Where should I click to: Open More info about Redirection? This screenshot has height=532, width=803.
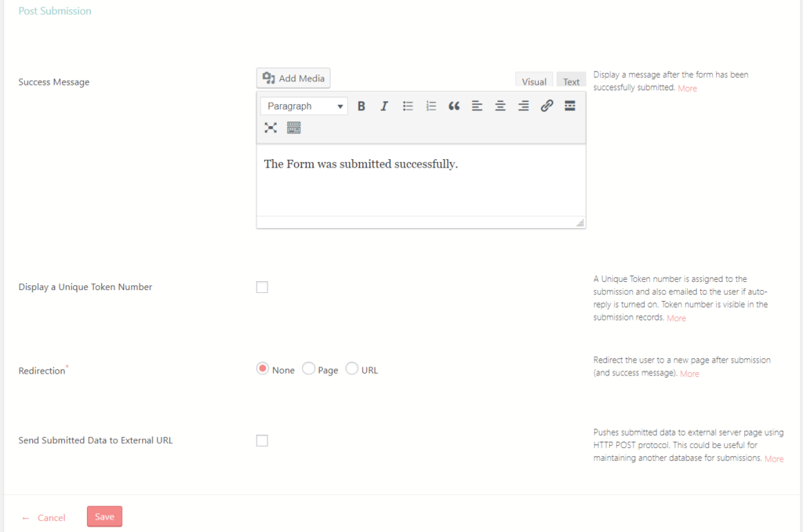[689, 374]
